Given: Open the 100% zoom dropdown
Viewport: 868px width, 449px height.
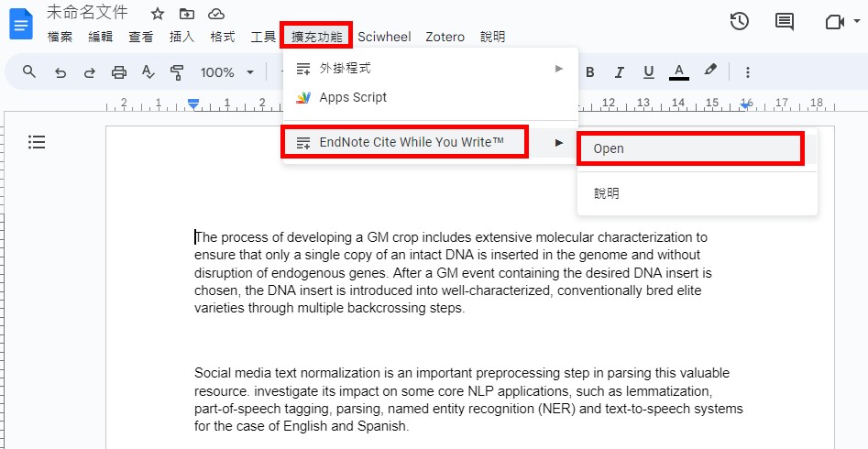Looking at the screenshot, I should pyautogui.click(x=227, y=72).
